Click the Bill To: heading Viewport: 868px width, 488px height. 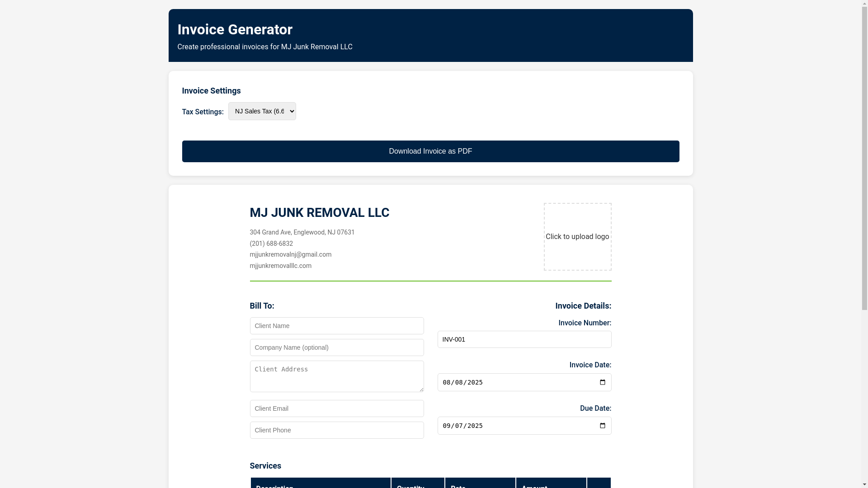[262, 306]
